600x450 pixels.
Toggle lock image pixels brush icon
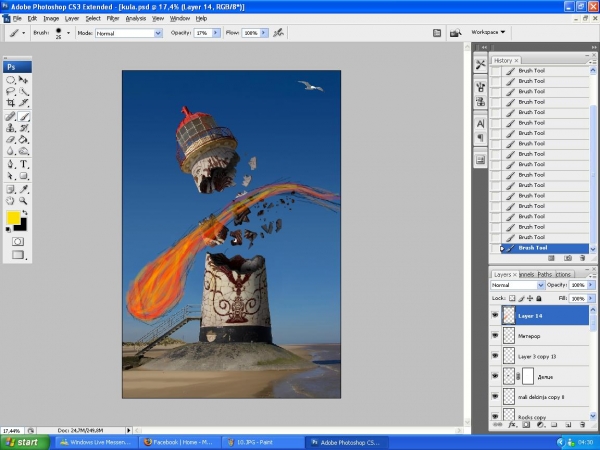pos(521,298)
